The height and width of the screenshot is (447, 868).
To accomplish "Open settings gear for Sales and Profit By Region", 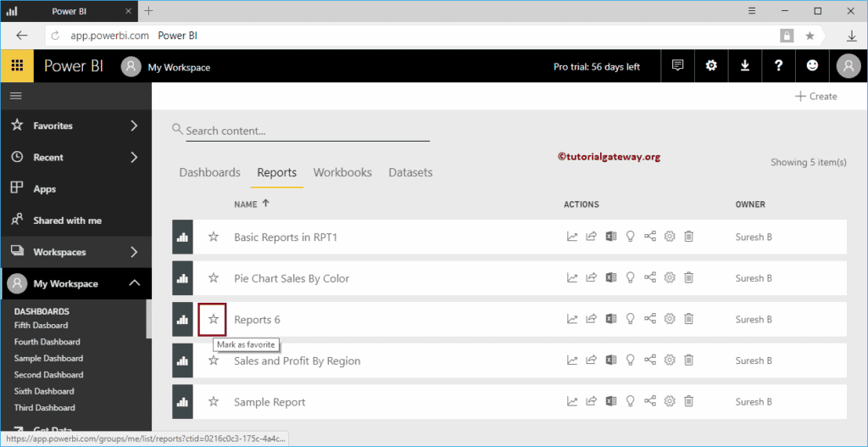I will pos(670,360).
